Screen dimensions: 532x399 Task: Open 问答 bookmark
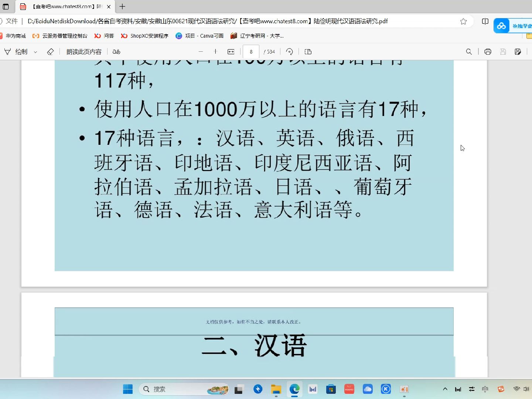(x=104, y=36)
